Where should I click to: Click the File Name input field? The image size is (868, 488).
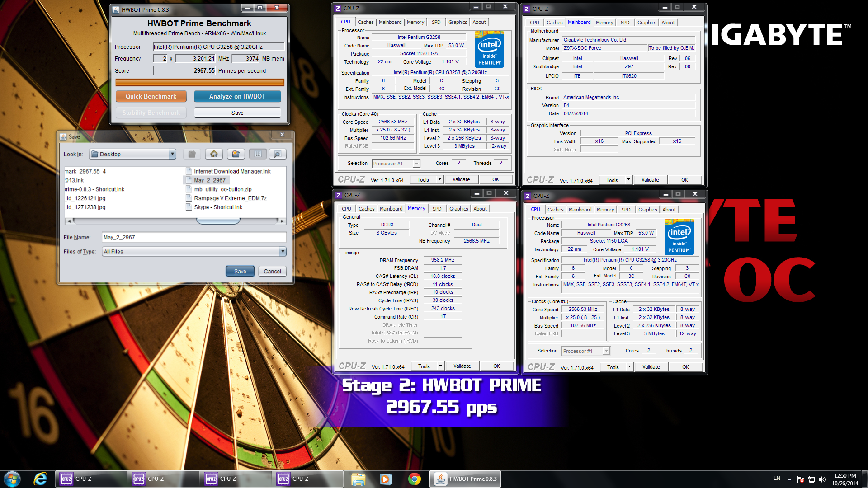click(x=194, y=237)
